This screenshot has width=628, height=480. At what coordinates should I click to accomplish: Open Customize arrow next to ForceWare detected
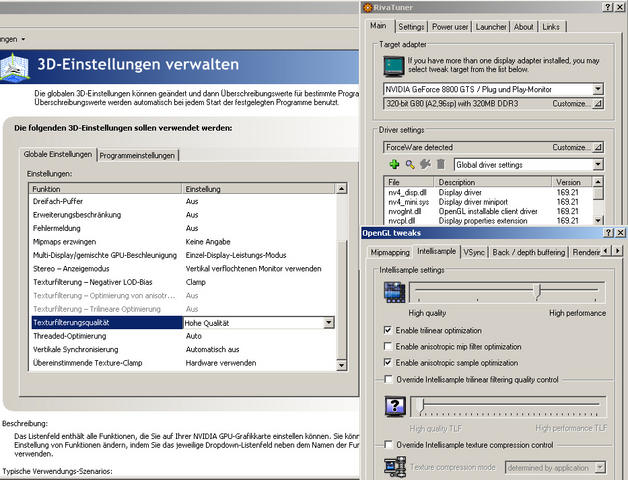597,147
